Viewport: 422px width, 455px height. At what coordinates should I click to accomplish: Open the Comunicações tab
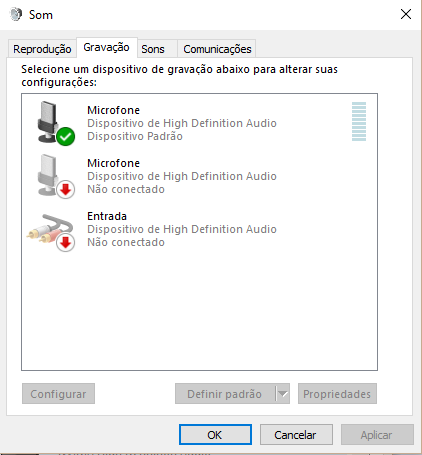tap(217, 49)
